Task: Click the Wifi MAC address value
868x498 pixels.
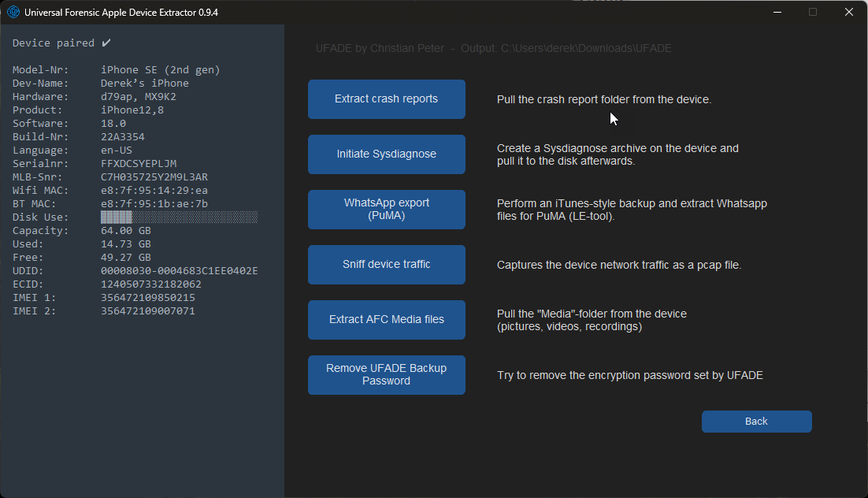Action: 154,191
